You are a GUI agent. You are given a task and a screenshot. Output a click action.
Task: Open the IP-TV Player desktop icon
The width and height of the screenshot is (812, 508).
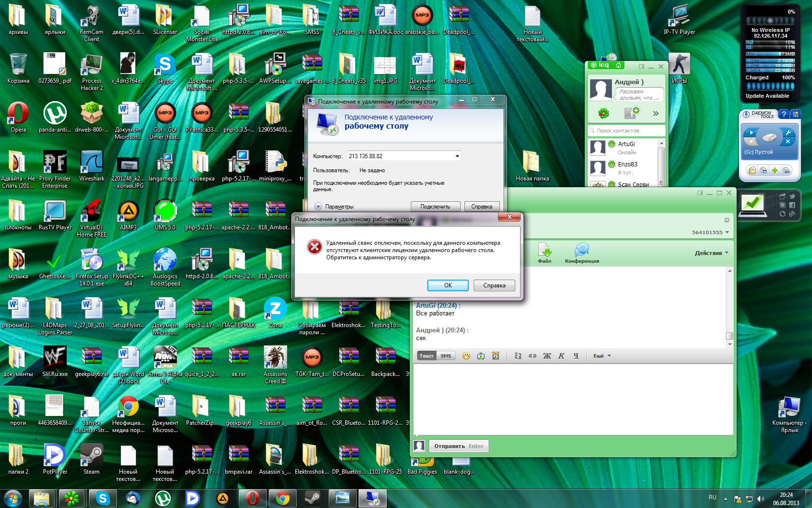[x=679, y=20]
